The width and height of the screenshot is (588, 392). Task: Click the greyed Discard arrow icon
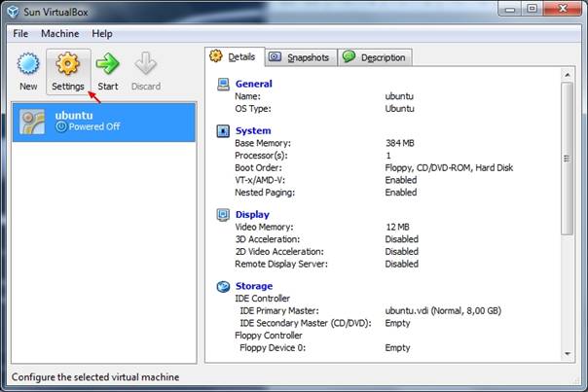tap(145, 63)
